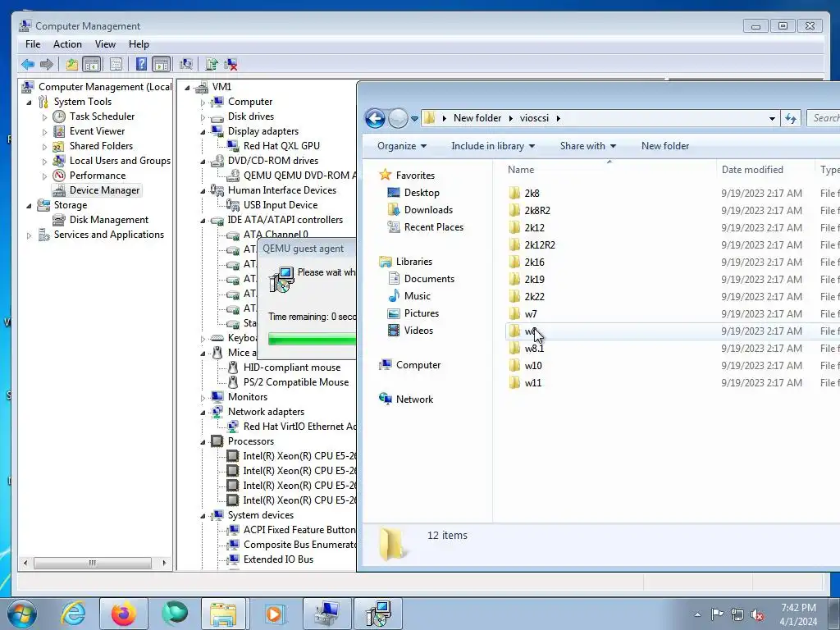Click the Windows Start button
The width and height of the screenshot is (840, 630).
pyautogui.click(x=22, y=614)
